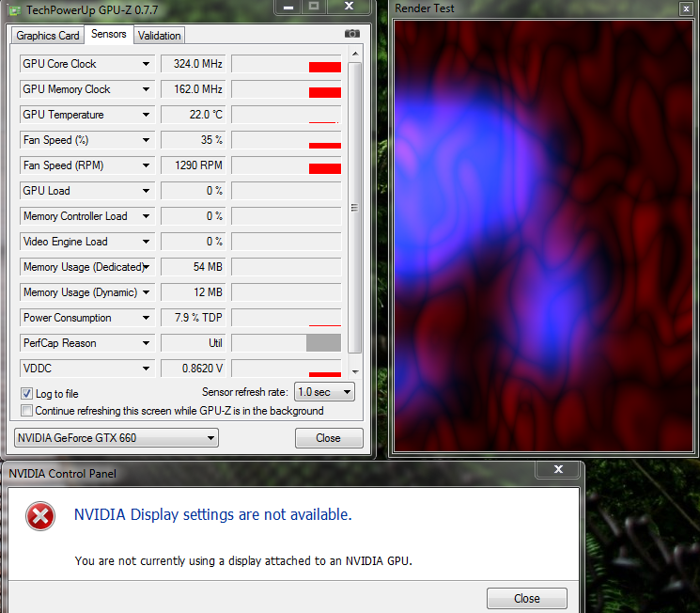Enable Continue refreshing in background checkbox
Viewport: 700px width, 613px height.
(27, 411)
